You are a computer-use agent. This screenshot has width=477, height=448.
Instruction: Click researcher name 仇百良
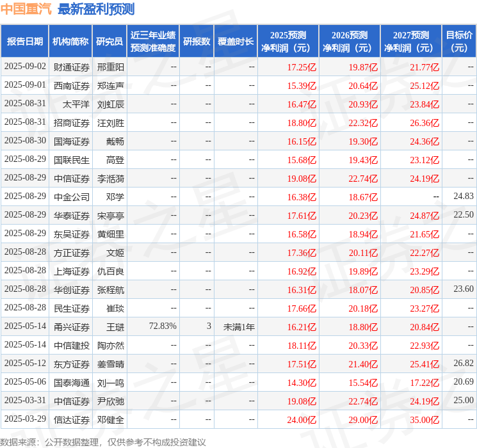[110, 271]
